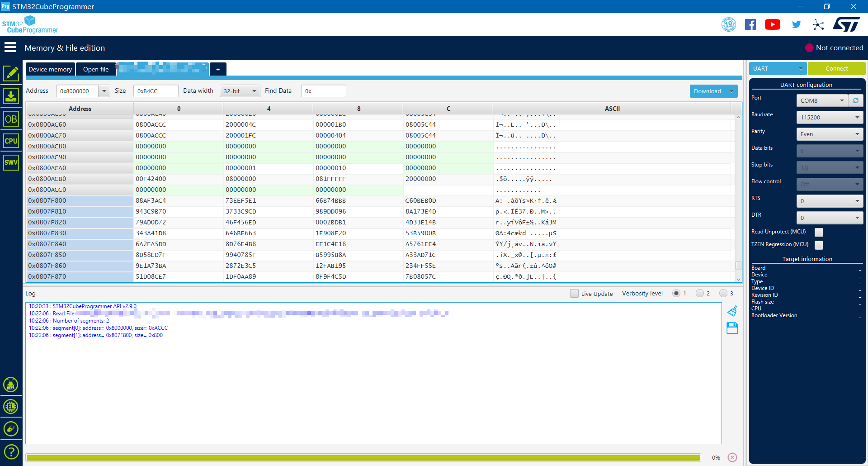Open Erasing & Programming download icon
This screenshot has height=466, width=868.
pyautogui.click(x=11, y=96)
